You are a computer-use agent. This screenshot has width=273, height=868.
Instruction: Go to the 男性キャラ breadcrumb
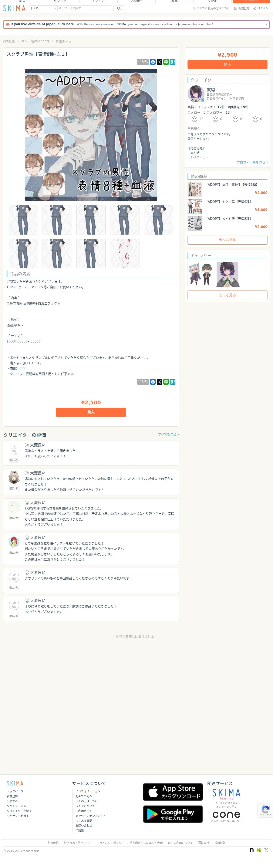click(x=63, y=41)
